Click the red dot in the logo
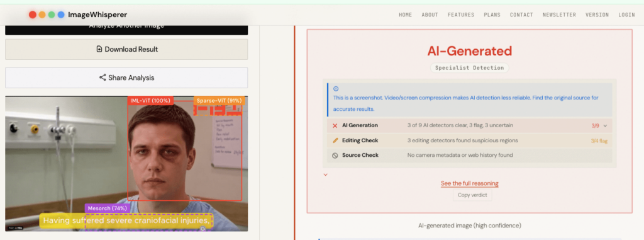Screen dimensions: 644x240 pyautogui.click(x=33, y=15)
